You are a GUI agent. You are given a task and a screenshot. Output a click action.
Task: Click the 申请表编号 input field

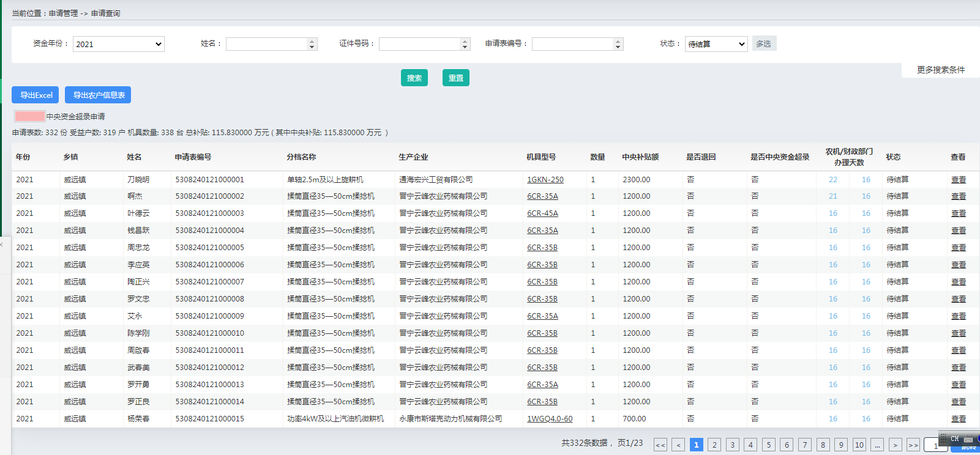(x=572, y=44)
